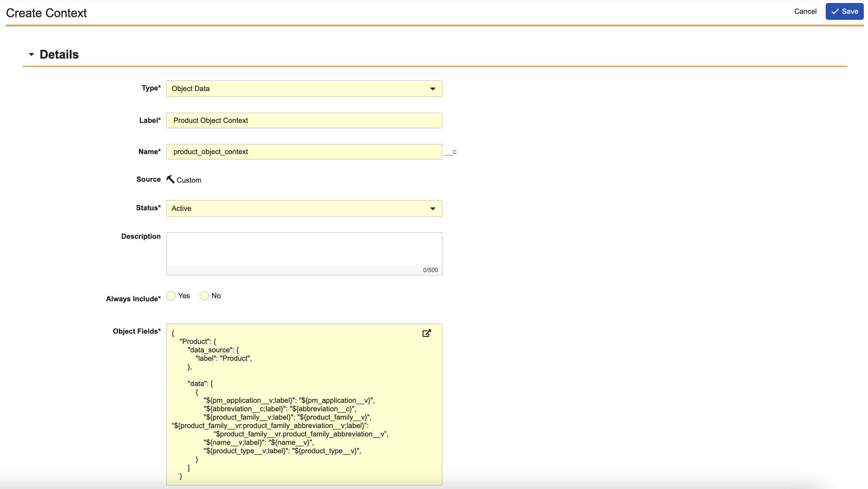
Task: Click the checkmark icon on Save
Action: click(835, 11)
